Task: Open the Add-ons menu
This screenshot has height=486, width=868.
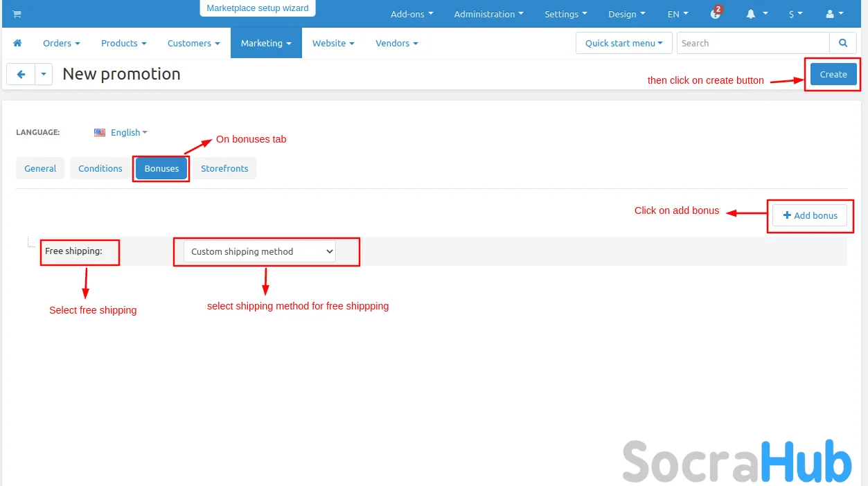Action: [x=411, y=14]
